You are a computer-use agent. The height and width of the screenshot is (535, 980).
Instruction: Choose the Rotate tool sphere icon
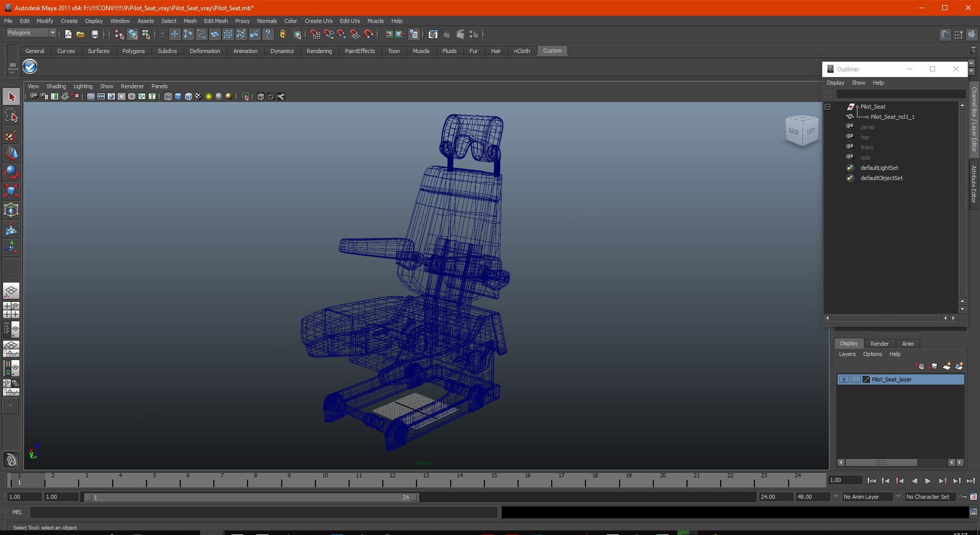(x=11, y=172)
